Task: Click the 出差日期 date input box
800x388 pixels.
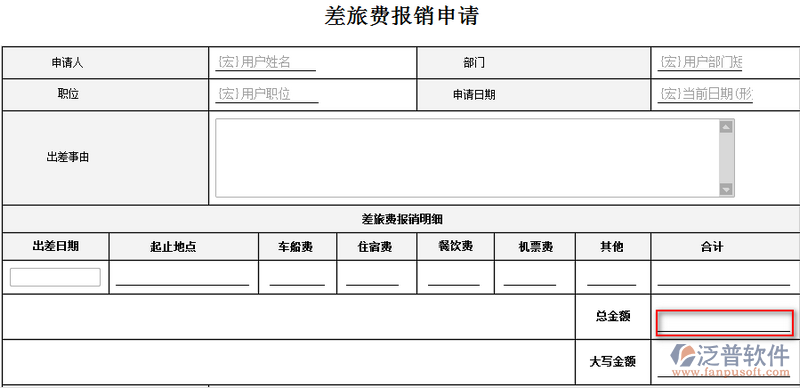Action: click(55, 277)
